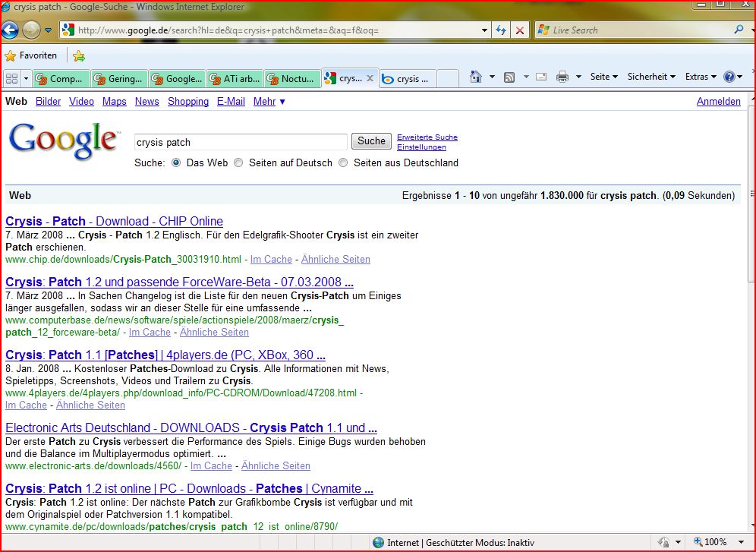The height and width of the screenshot is (552, 756).
Task: Click the browser Back arrow button
Action: 10,30
